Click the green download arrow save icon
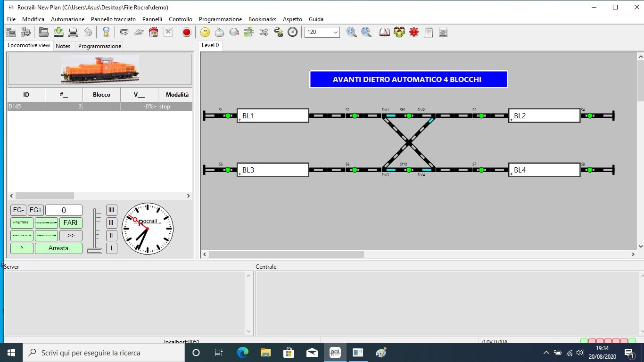 [58, 32]
